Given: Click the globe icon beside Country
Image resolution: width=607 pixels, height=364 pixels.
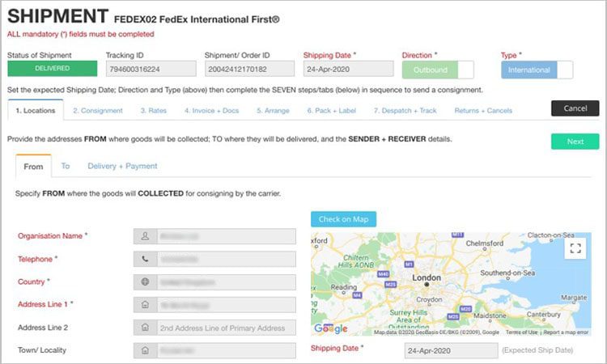Looking at the screenshot, I should tap(145, 282).
